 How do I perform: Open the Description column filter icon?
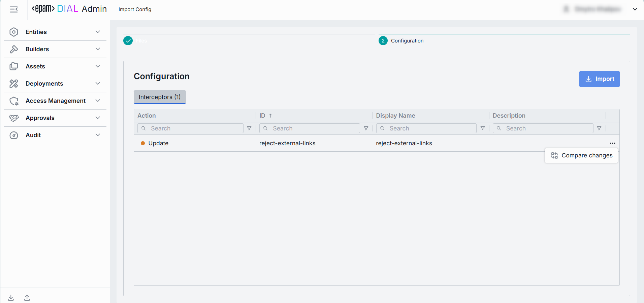(x=599, y=128)
